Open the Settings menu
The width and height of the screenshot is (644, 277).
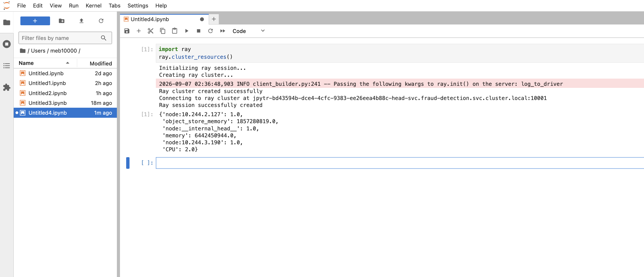pos(138,6)
